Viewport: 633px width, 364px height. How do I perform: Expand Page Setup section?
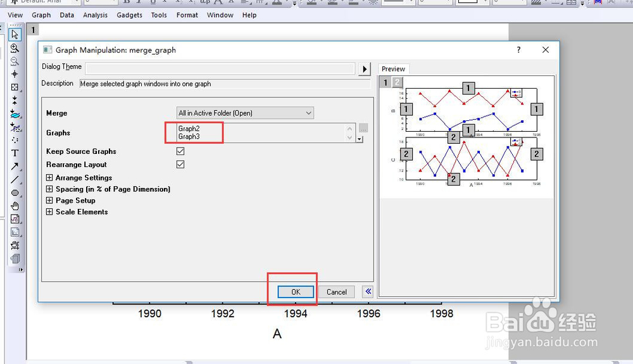click(x=49, y=200)
